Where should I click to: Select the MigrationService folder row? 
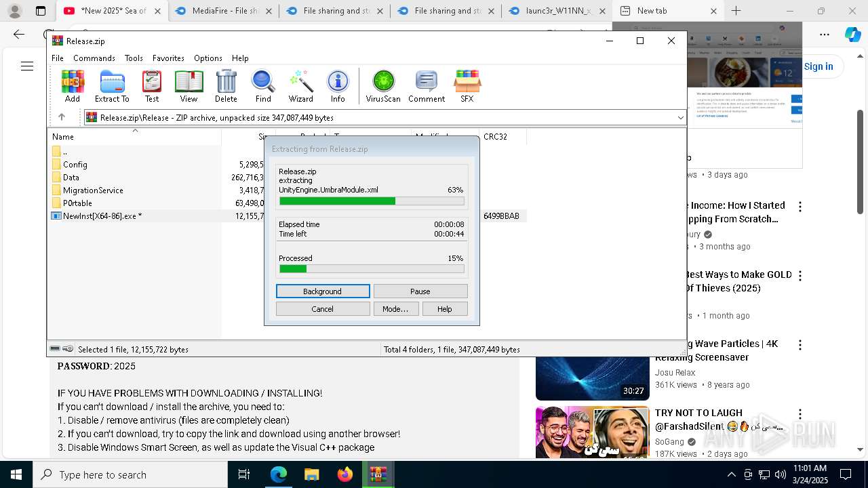(136, 190)
